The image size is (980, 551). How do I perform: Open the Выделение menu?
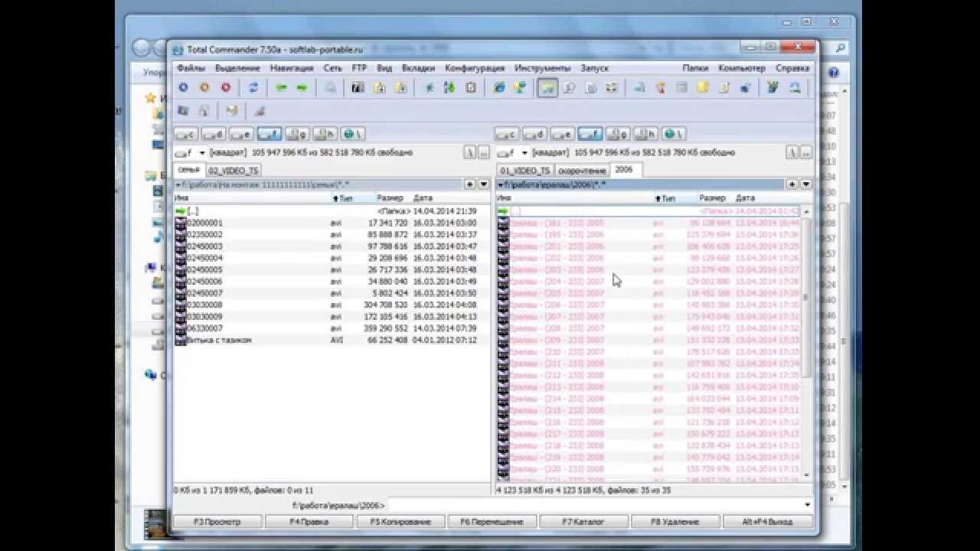[x=237, y=68]
